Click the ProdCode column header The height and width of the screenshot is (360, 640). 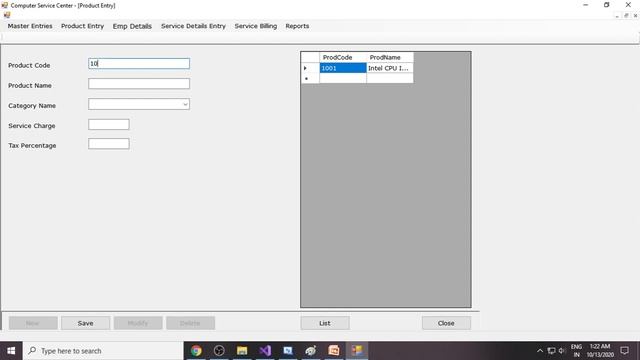pyautogui.click(x=343, y=58)
